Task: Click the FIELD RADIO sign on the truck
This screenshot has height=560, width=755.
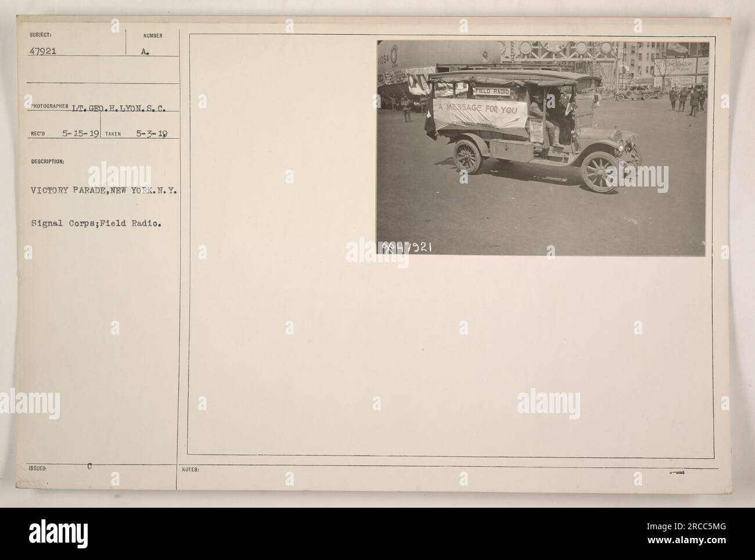Action: point(492,91)
